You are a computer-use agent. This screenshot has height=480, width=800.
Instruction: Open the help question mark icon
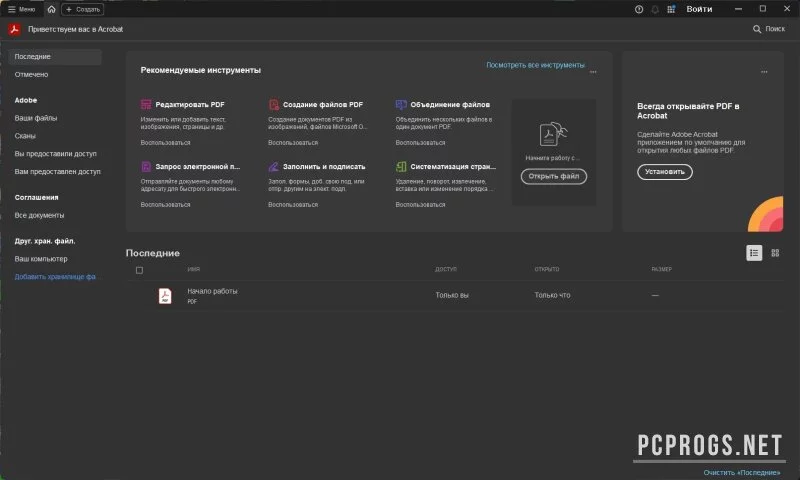639,9
